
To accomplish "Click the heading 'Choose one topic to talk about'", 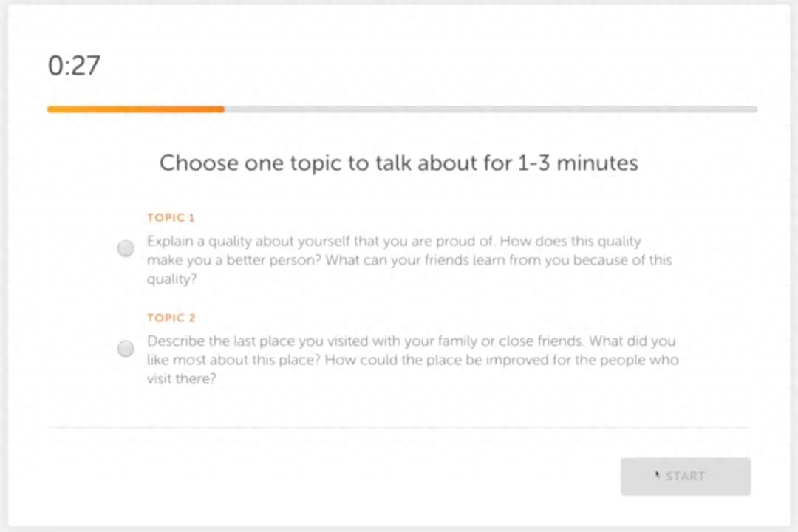I will point(398,163).
